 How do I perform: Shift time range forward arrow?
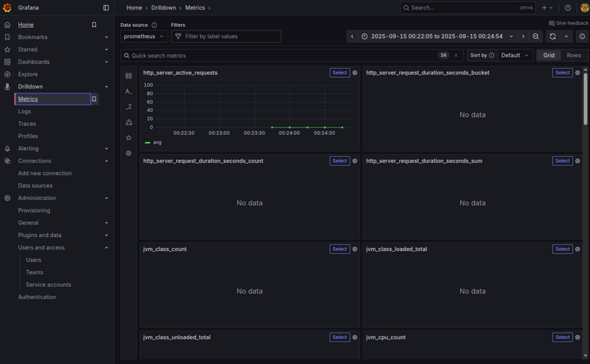pos(523,36)
